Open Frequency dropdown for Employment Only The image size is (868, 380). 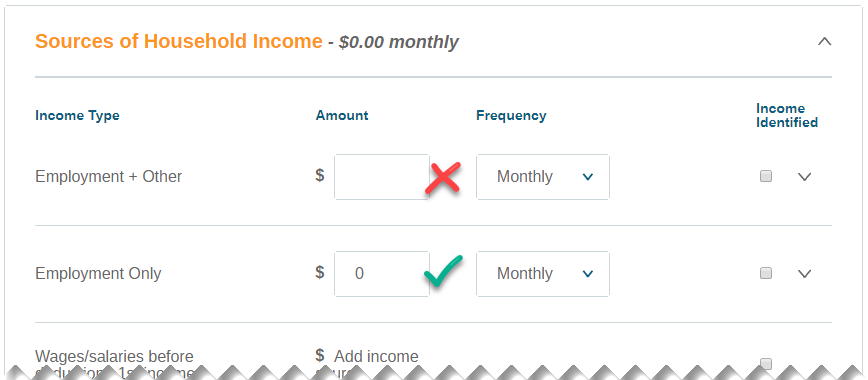[542, 274]
